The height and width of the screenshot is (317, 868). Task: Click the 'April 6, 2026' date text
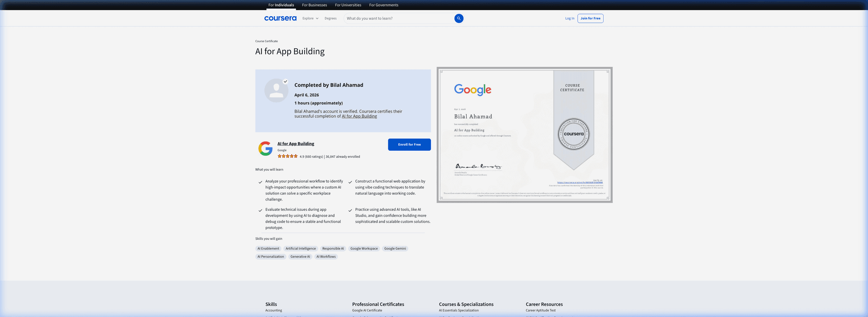click(x=307, y=95)
